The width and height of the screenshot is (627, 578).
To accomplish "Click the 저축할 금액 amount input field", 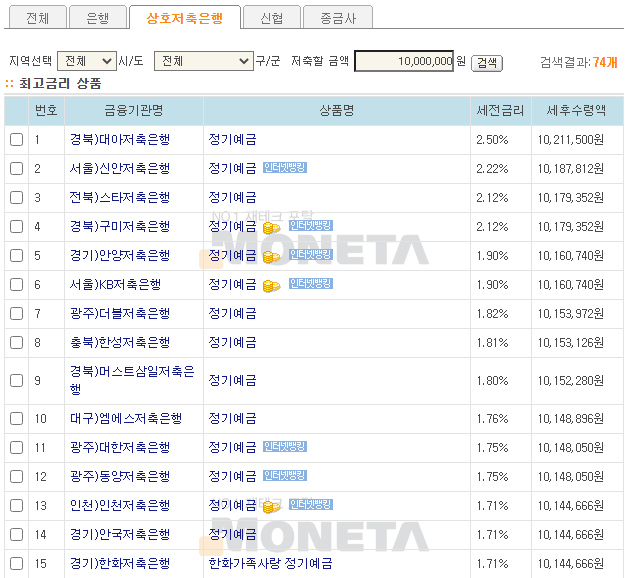I will (404, 61).
